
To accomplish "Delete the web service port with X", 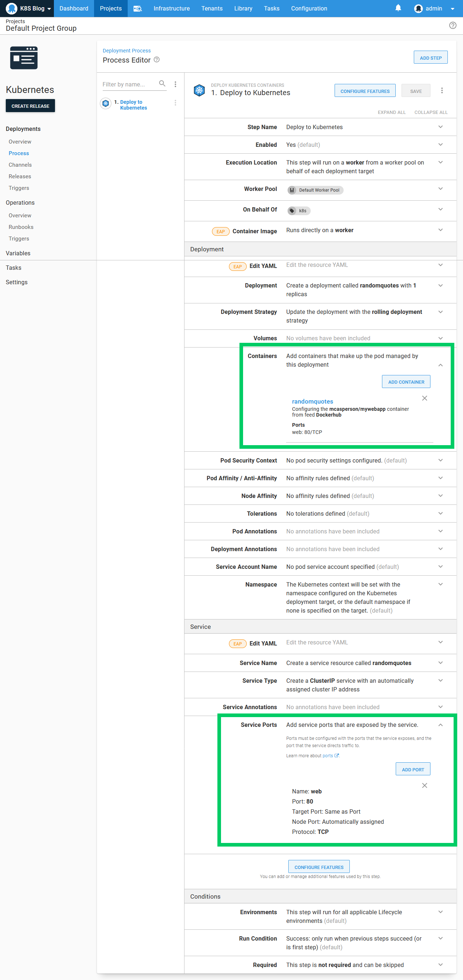I will point(425,785).
